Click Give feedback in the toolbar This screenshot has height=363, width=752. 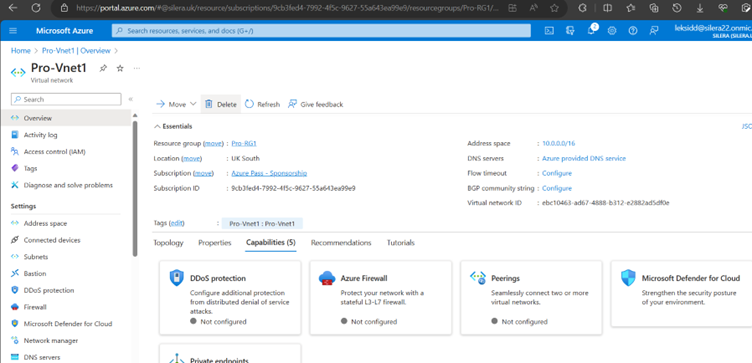click(315, 104)
